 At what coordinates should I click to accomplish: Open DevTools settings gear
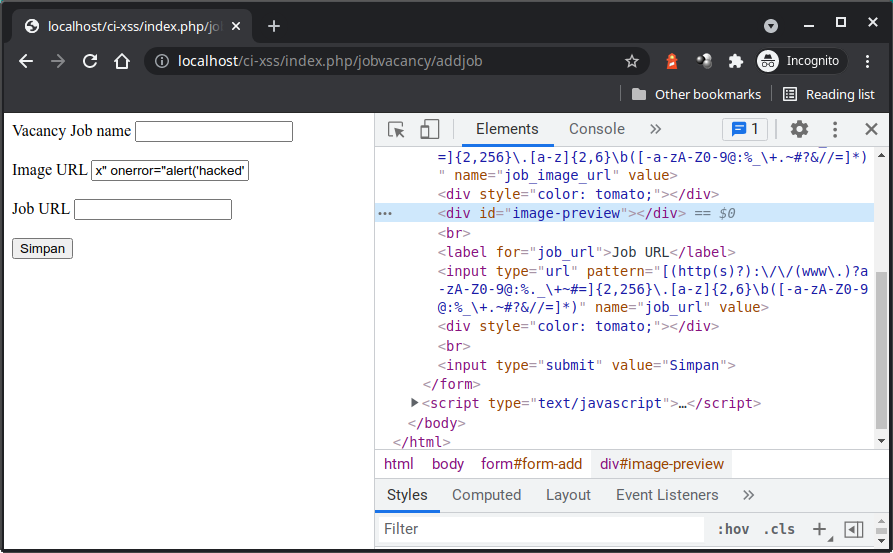click(x=799, y=129)
